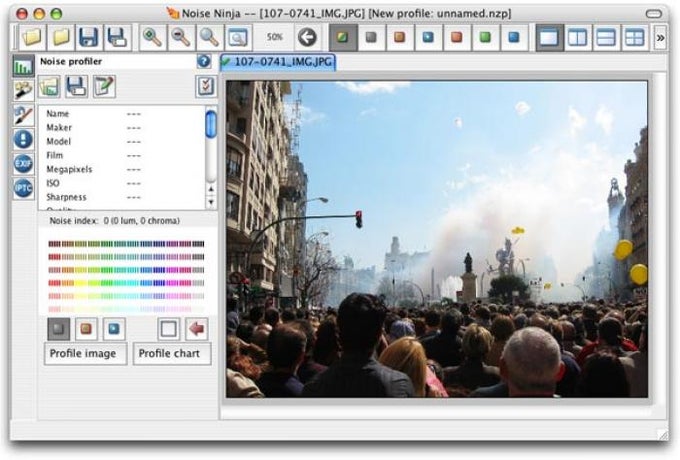Toggle the side-by-side split view layout
The image size is (680, 460).
[578, 37]
